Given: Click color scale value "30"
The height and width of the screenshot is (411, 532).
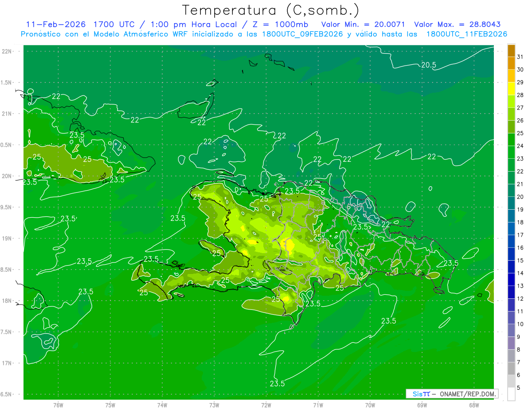Looking at the screenshot, I should coord(520,70).
